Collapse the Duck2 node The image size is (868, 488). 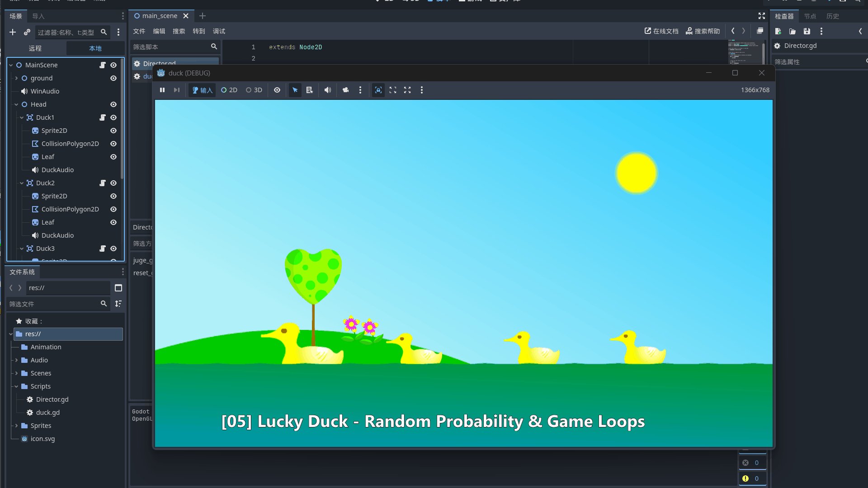22,183
